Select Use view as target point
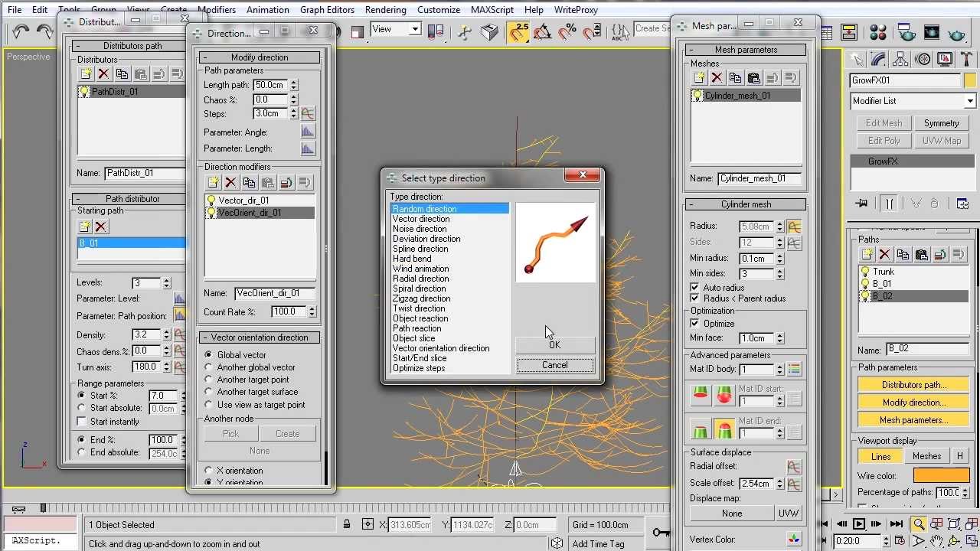 tap(208, 405)
